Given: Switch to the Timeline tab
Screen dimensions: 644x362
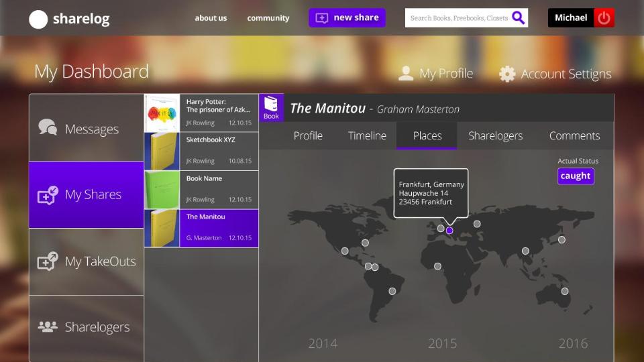Looking at the screenshot, I should pyautogui.click(x=367, y=135).
